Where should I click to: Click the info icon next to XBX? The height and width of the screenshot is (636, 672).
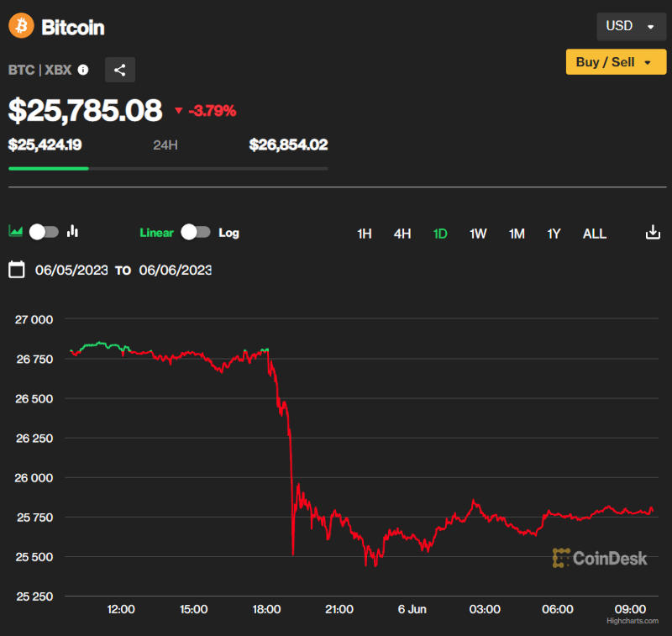(x=83, y=70)
